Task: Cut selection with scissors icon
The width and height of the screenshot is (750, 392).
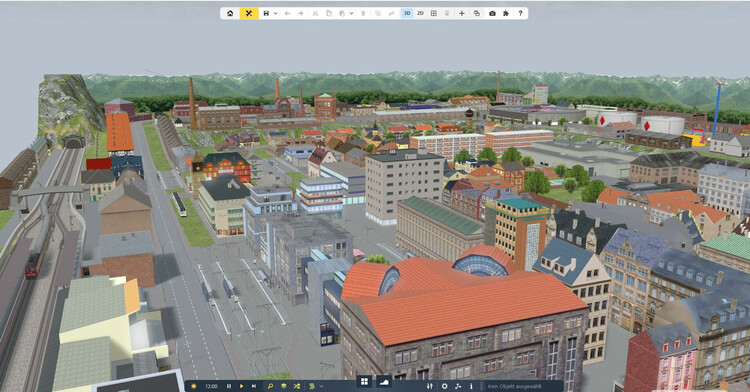Action: click(x=315, y=13)
